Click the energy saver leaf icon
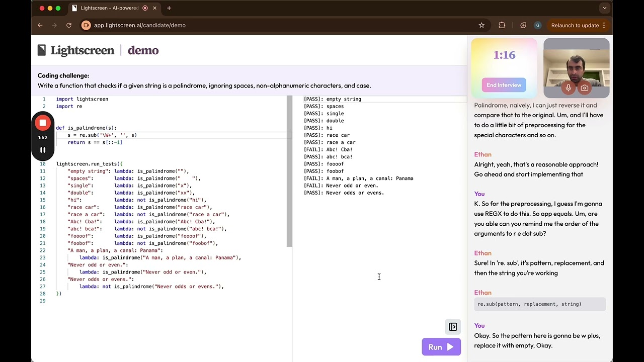Image resolution: width=644 pixels, height=362 pixels. pos(523,25)
